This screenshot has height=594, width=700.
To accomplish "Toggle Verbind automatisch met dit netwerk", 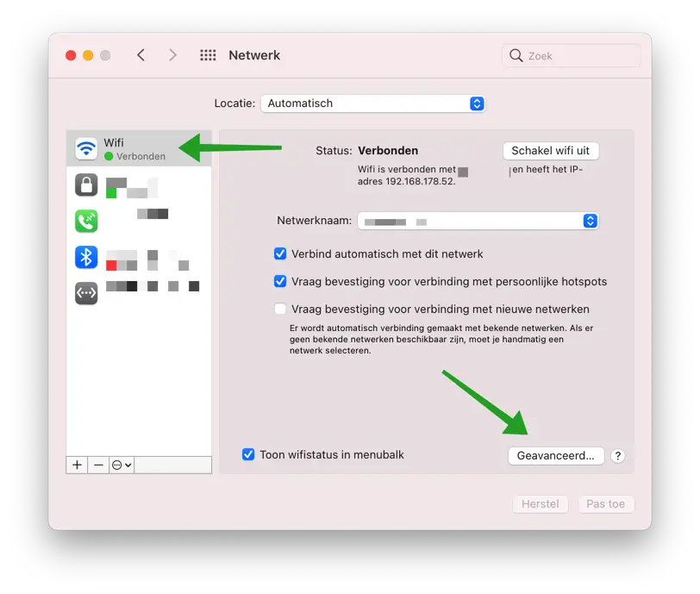I will 280,253.
